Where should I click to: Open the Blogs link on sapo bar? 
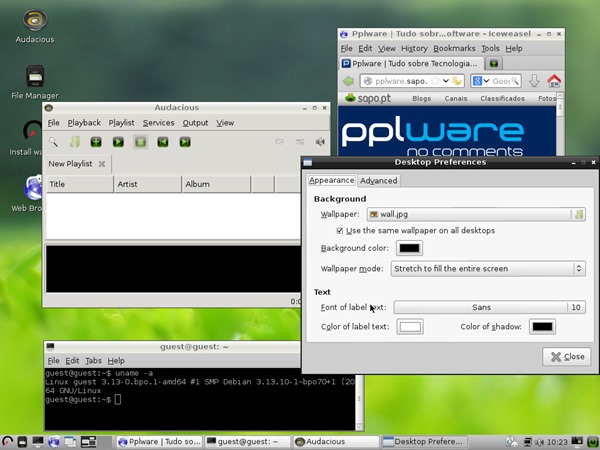click(x=422, y=99)
